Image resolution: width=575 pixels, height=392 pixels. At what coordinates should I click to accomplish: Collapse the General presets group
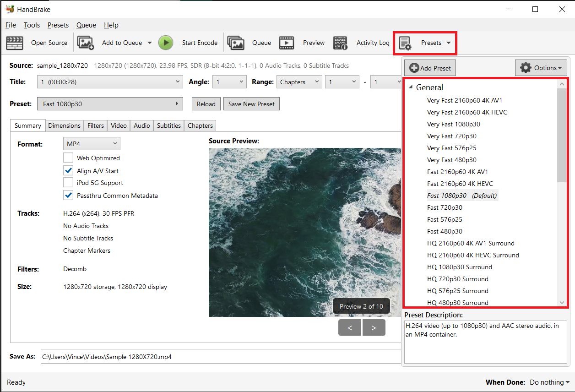click(x=411, y=87)
